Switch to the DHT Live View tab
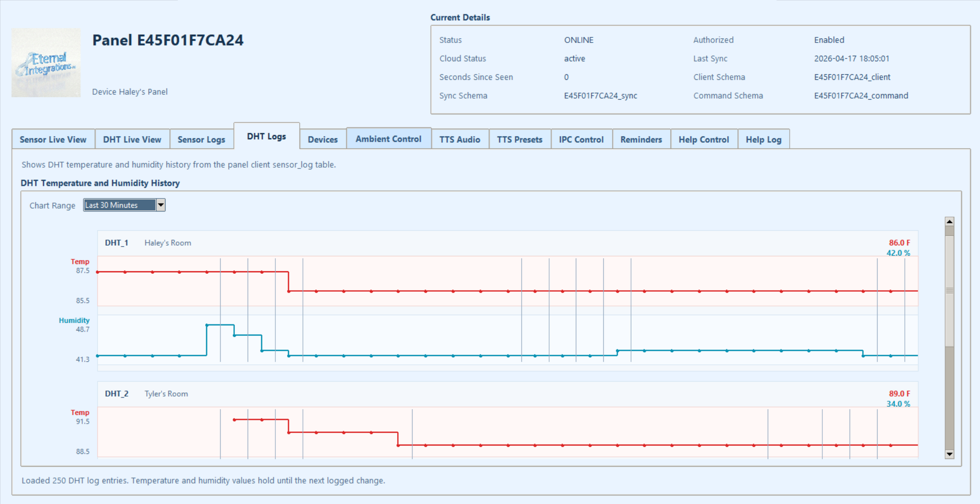This screenshot has height=504, width=980. click(x=132, y=139)
